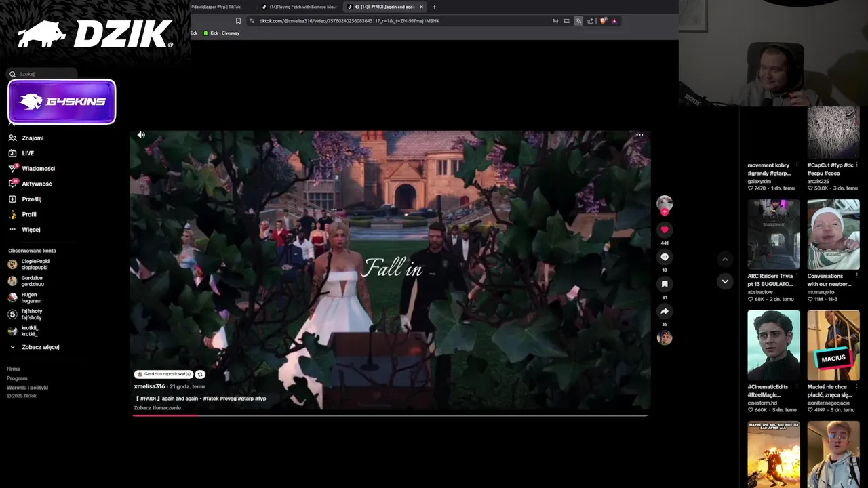
Task: Open ARC Raiders Trivia video thumbnail
Action: pos(774,234)
